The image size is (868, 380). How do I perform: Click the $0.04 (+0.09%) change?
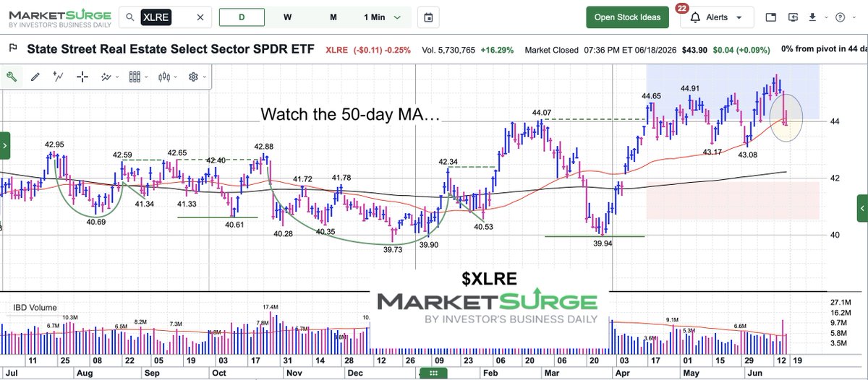pyautogui.click(x=743, y=50)
